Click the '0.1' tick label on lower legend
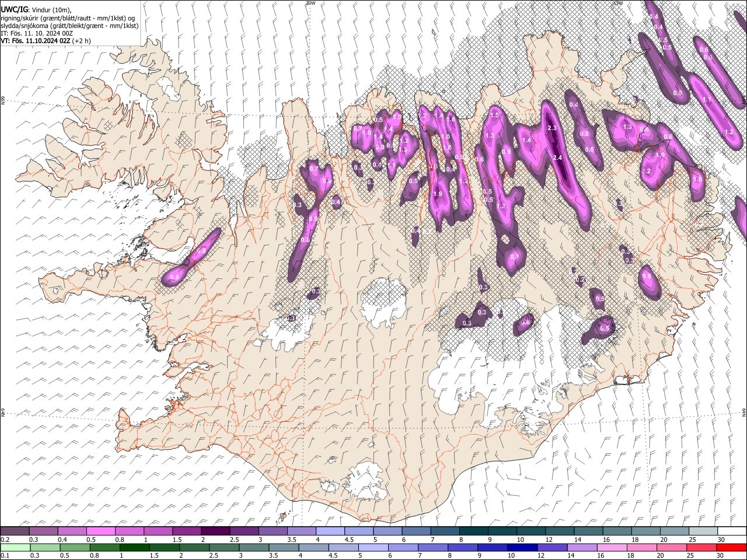747x560 pixels. [x=5, y=556]
